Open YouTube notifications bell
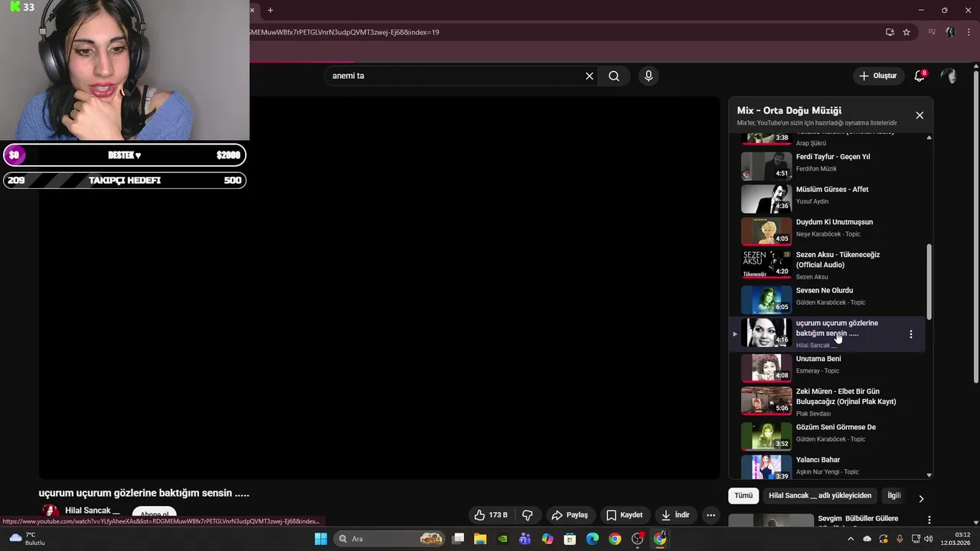This screenshot has width=980, height=551. point(920,76)
